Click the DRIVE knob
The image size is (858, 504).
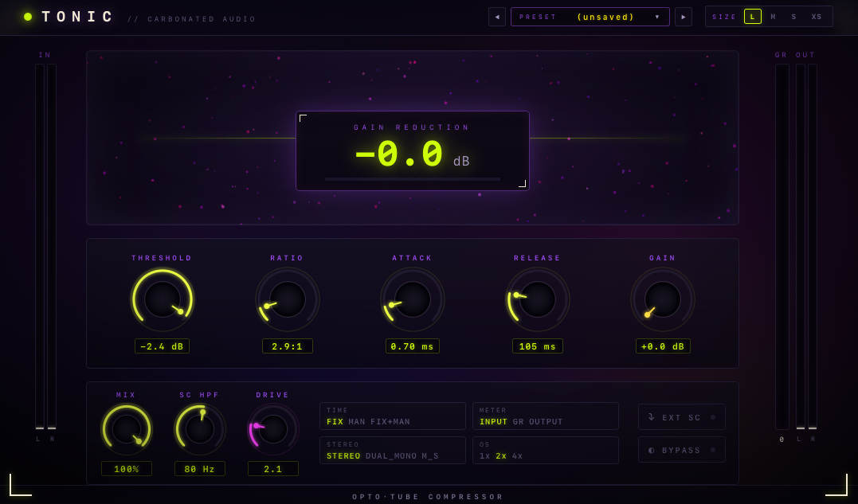[273, 429]
